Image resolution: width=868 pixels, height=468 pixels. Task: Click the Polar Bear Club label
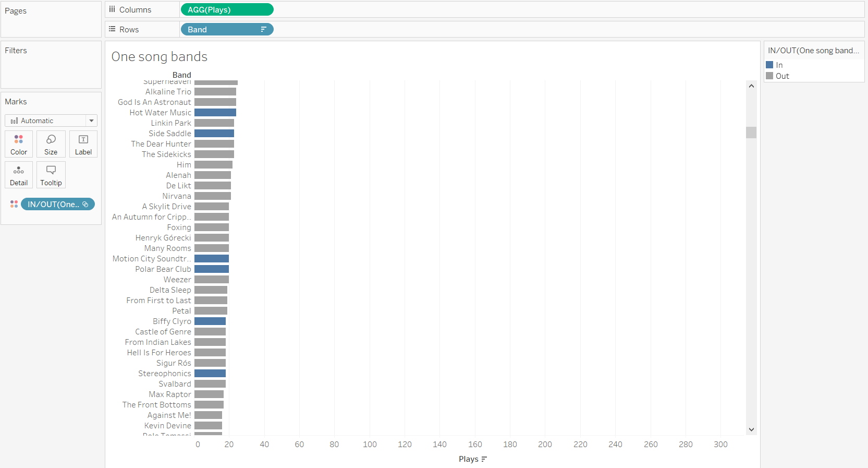(163, 269)
